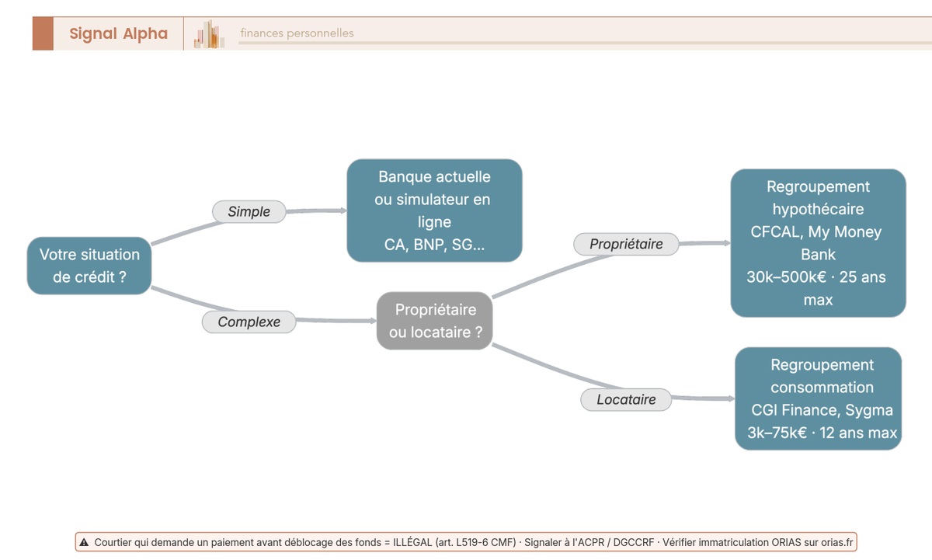Screen dimensions: 932x560
Task: Click the warning triangle icon in footer
Action: click(x=84, y=542)
